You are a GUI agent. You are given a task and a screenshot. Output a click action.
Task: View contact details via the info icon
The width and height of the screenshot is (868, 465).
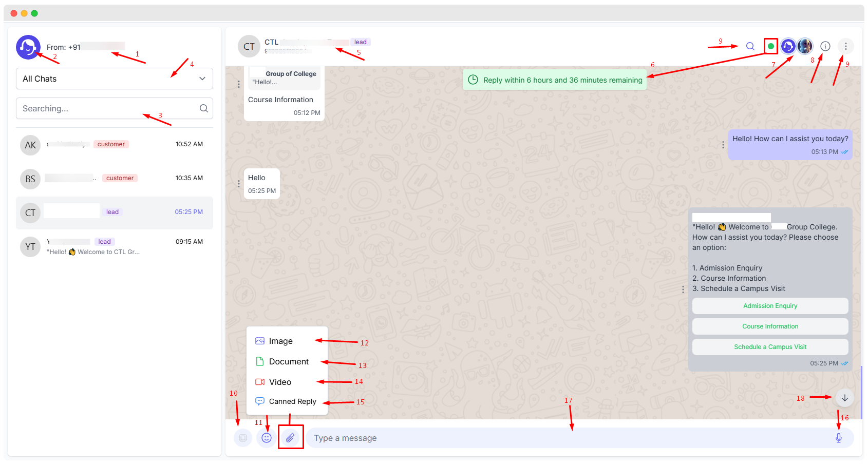point(825,46)
